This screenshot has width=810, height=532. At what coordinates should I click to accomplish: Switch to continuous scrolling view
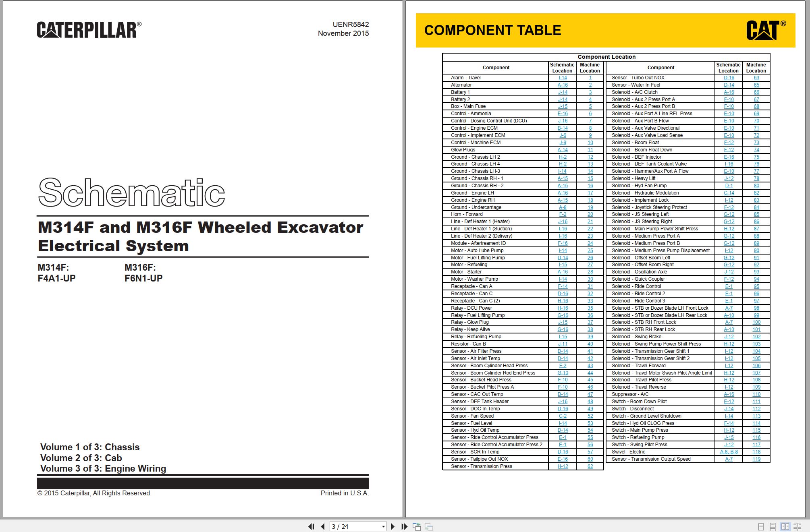point(773,526)
